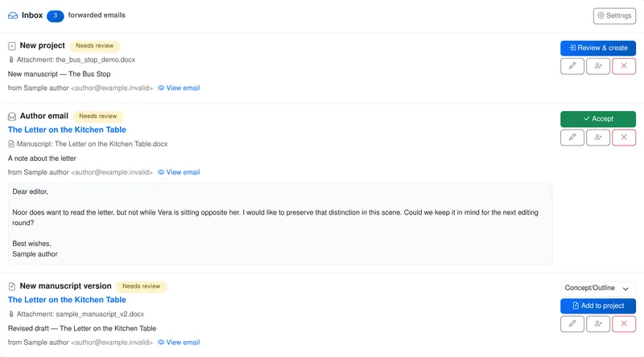Click 'A note about the letter' subject
Viewport: 644px width, 357px height.
[x=42, y=158]
